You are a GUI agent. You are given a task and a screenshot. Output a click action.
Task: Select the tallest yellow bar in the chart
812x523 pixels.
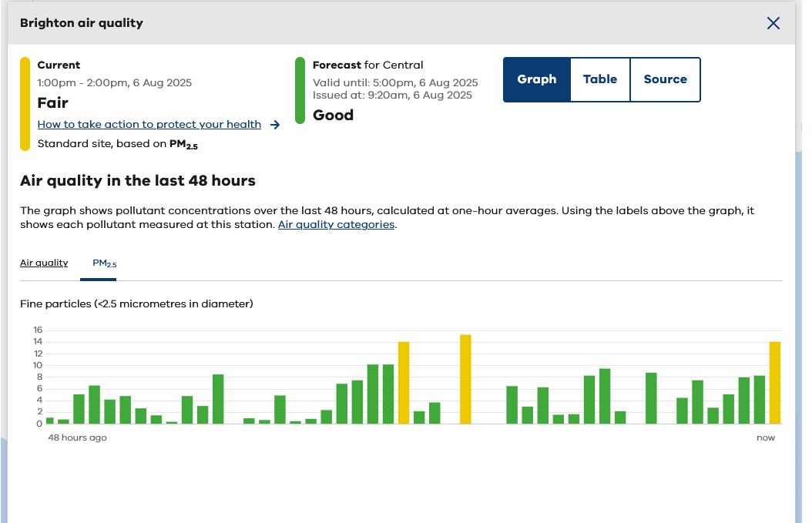[465, 380]
